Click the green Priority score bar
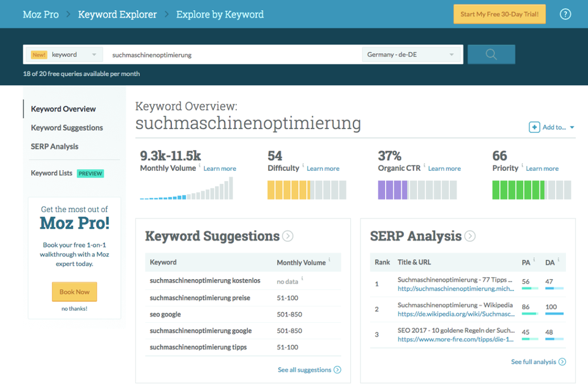Image resolution: width=588 pixels, height=388 pixels. tap(531, 190)
